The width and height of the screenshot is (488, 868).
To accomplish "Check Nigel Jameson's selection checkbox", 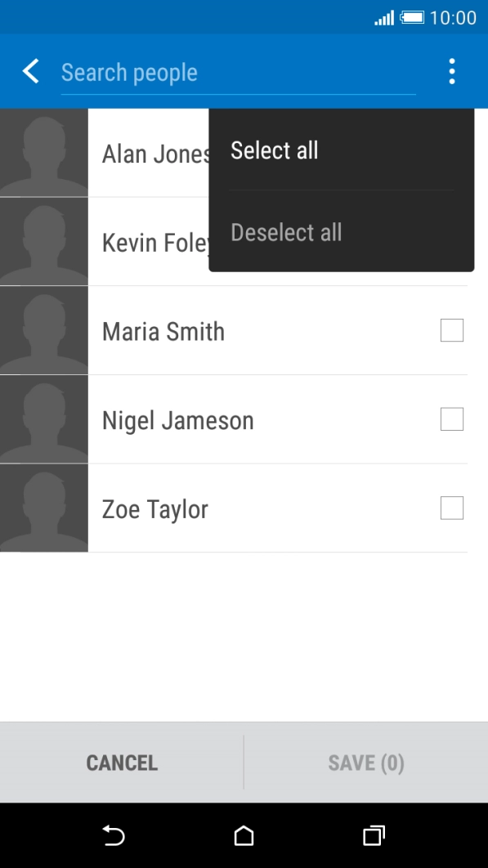I will 451,419.
